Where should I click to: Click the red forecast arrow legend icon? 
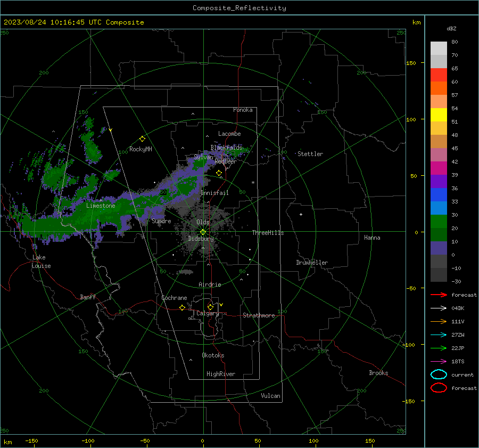click(x=439, y=295)
